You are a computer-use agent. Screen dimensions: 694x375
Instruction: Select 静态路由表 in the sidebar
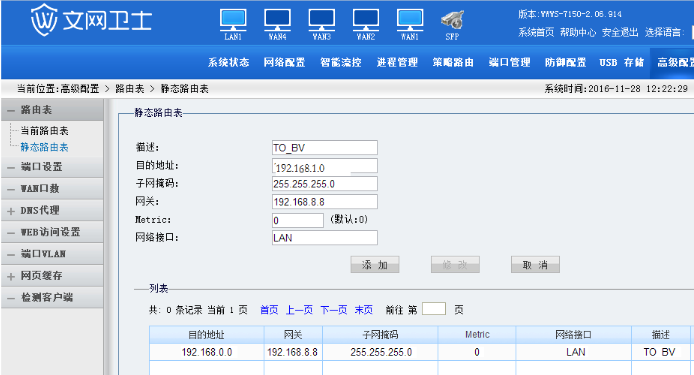[x=44, y=147]
